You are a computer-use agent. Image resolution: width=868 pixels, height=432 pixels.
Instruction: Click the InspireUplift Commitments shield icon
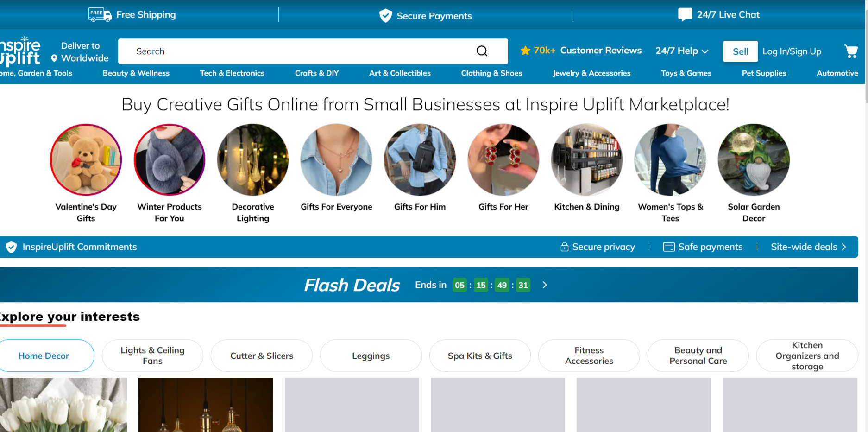(11, 247)
